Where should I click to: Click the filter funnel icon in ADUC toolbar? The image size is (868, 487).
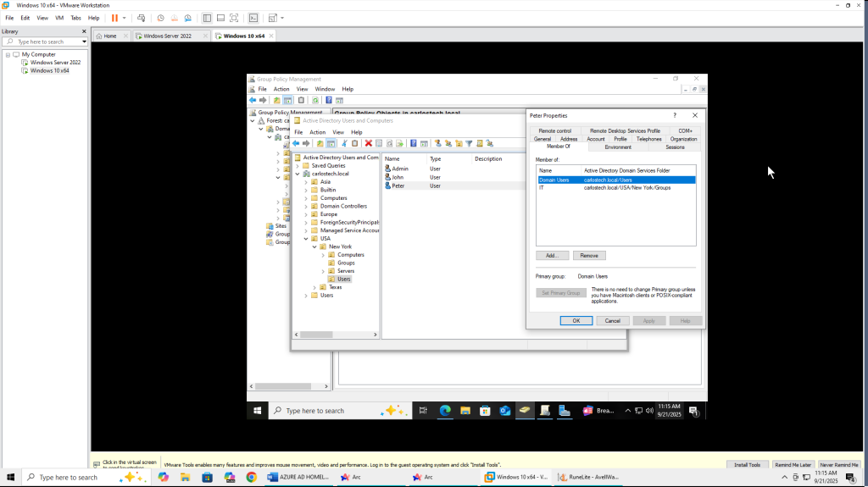click(x=469, y=143)
